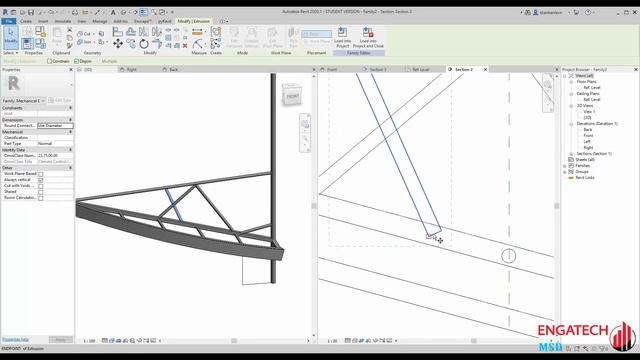Click the Offset tool icon
640x360 pixels.
[131, 31]
